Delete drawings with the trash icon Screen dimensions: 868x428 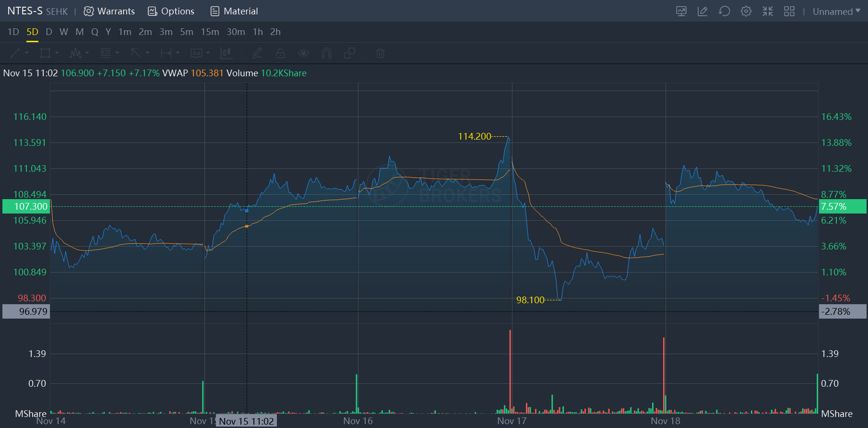click(380, 53)
